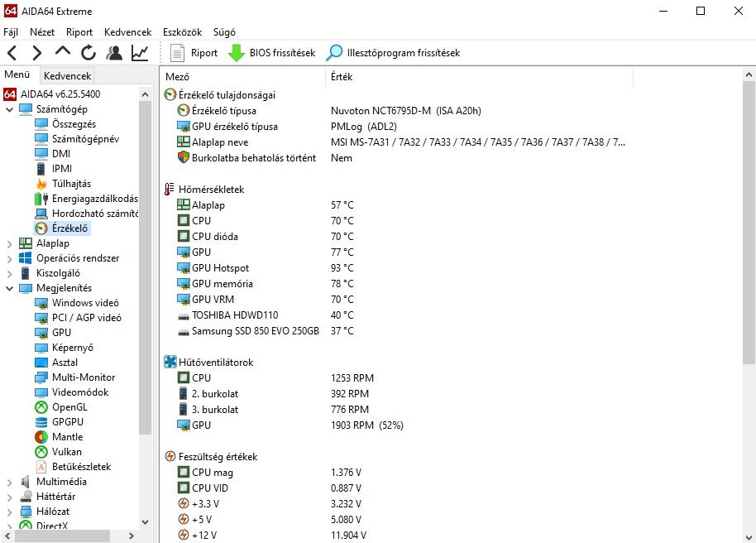Select AIDA64 v6.25.5400 root item
Viewport: 756px width, 543px height.
click(x=52, y=94)
